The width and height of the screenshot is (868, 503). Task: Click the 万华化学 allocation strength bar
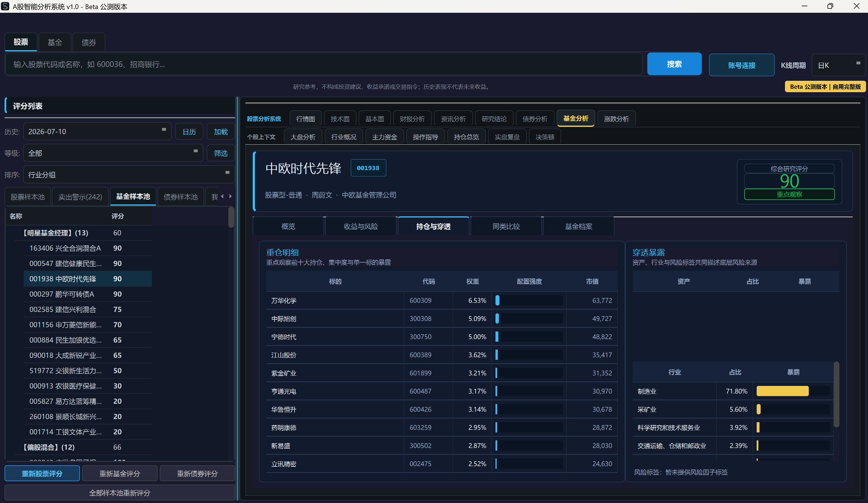pos(529,300)
